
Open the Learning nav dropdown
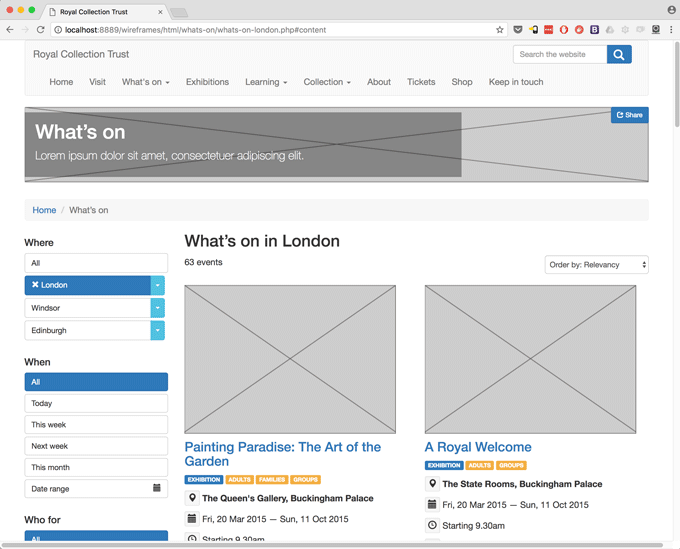pyautogui.click(x=266, y=82)
